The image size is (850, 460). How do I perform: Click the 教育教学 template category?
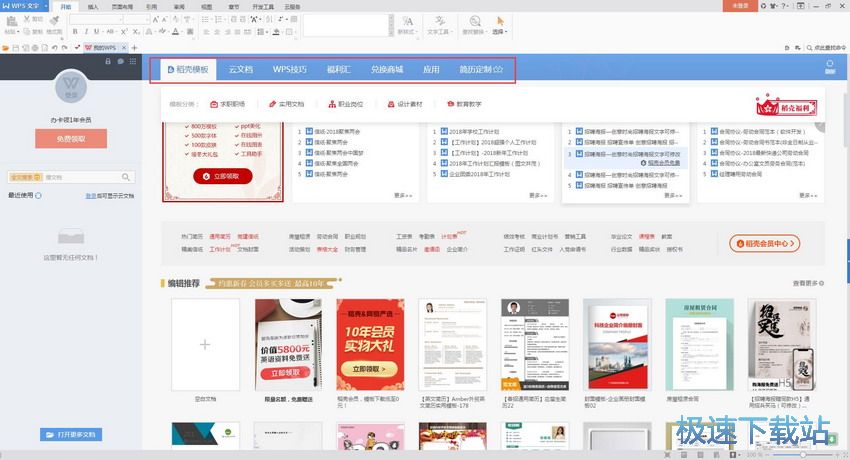click(x=464, y=104)
